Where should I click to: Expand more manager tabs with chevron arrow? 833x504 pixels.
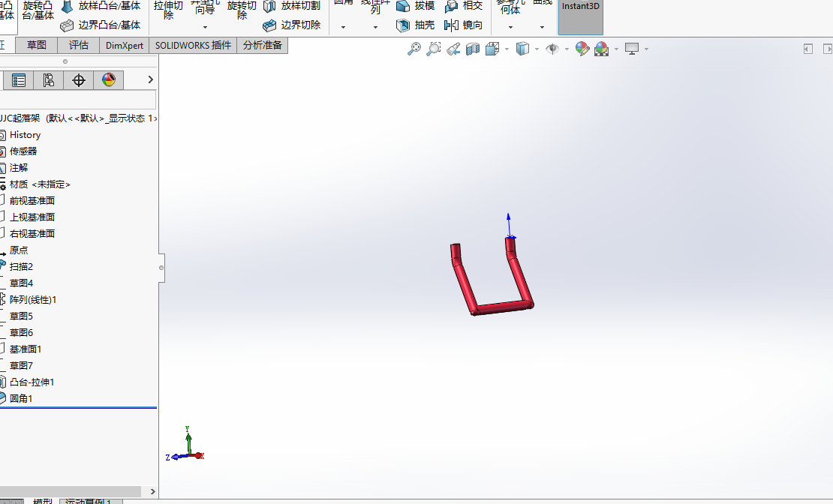pos(150,79)
